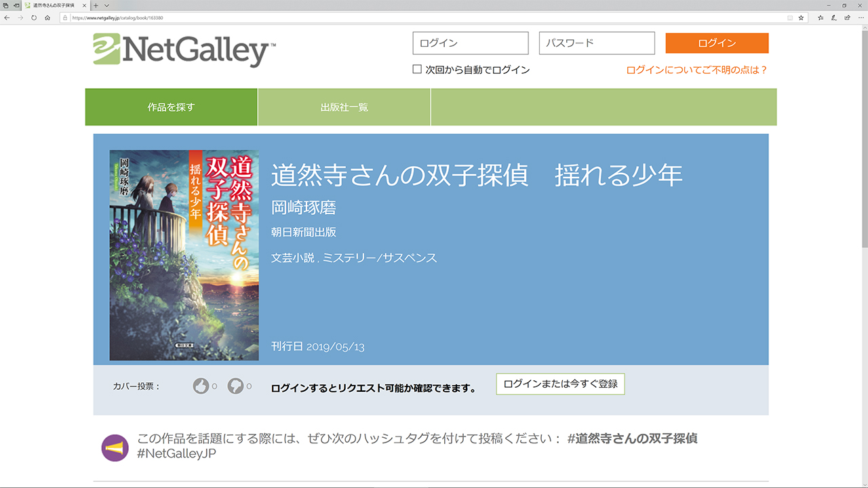The height and width of the screenshot is (488, 868).
Task: Click the ログイン username input field
Action: [x=471, y=43]
